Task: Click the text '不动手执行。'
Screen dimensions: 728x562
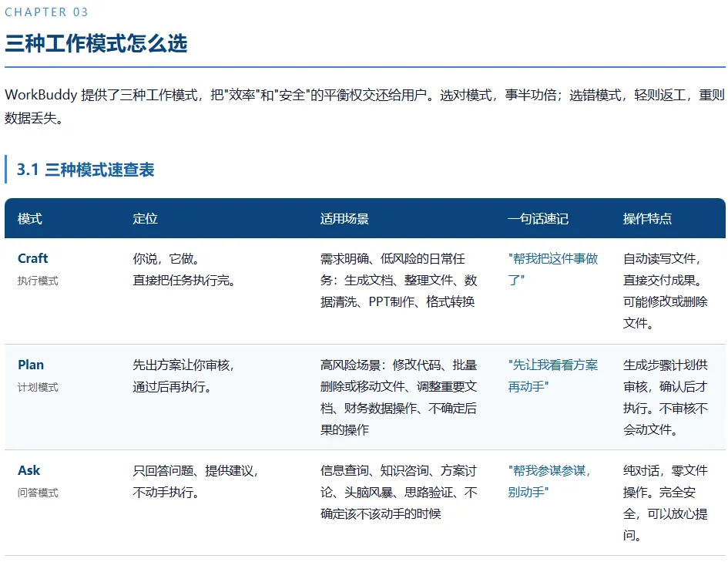Action: point(166,492)
